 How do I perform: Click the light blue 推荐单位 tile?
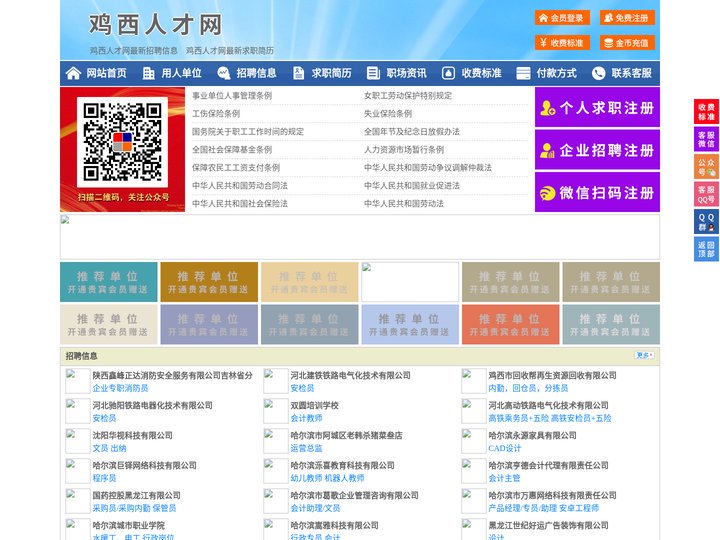point(410,324)
